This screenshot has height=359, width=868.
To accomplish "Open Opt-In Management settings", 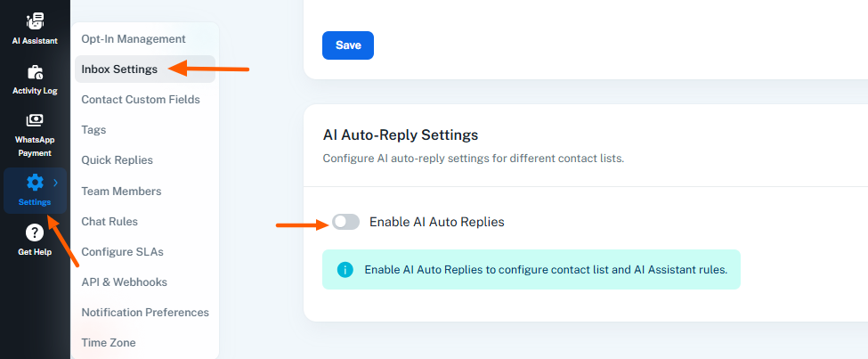I will point(133,38).
